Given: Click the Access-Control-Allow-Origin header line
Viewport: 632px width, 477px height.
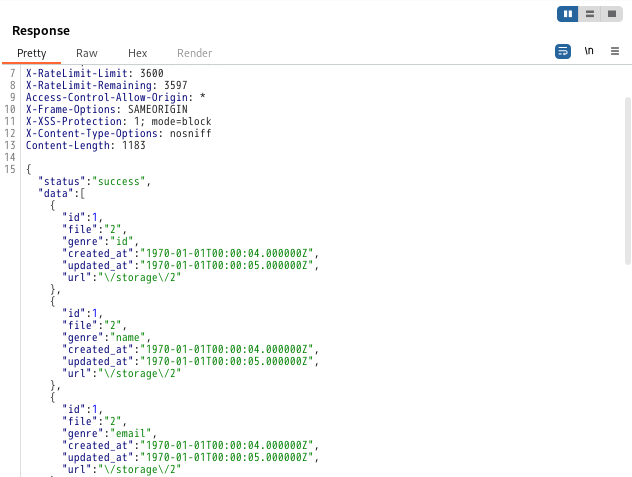Looking at the screenshot, I should tap(116, 98).
